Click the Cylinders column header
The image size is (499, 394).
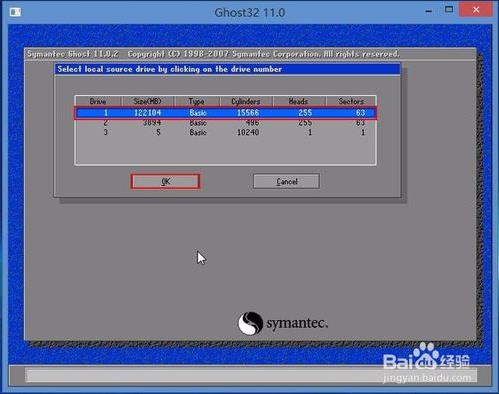246,101
